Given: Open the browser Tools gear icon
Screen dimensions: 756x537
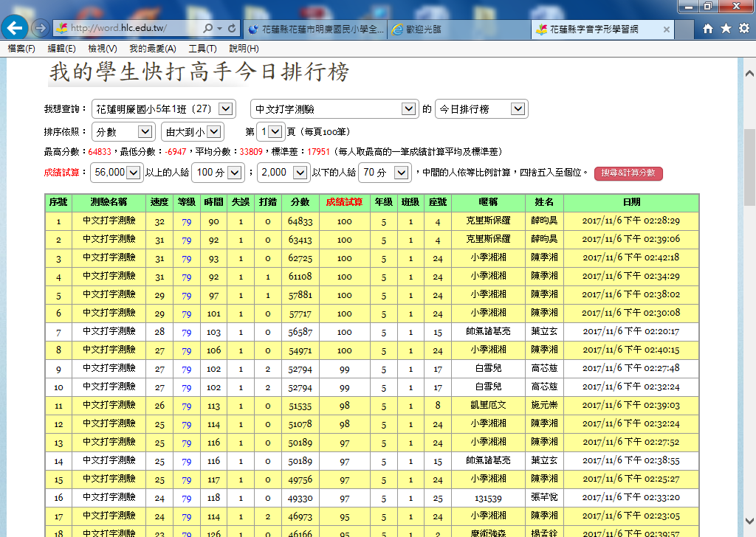Looking at the screenshot, I should pyautogui.click(x=743, y=29).
